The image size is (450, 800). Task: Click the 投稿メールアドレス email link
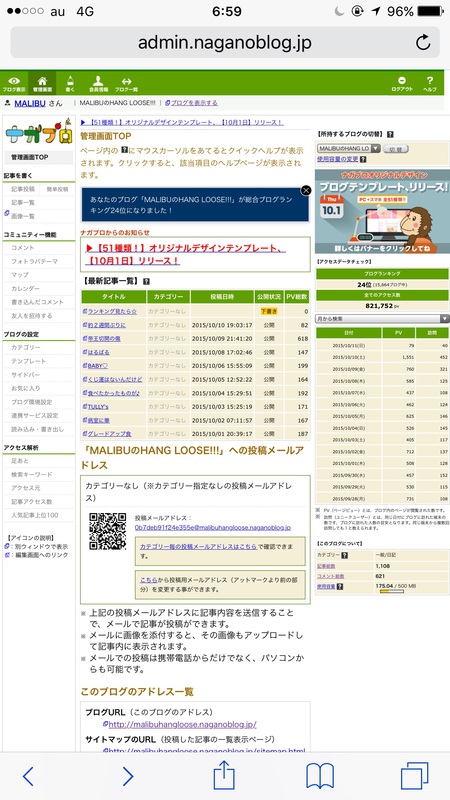(213, 528)
